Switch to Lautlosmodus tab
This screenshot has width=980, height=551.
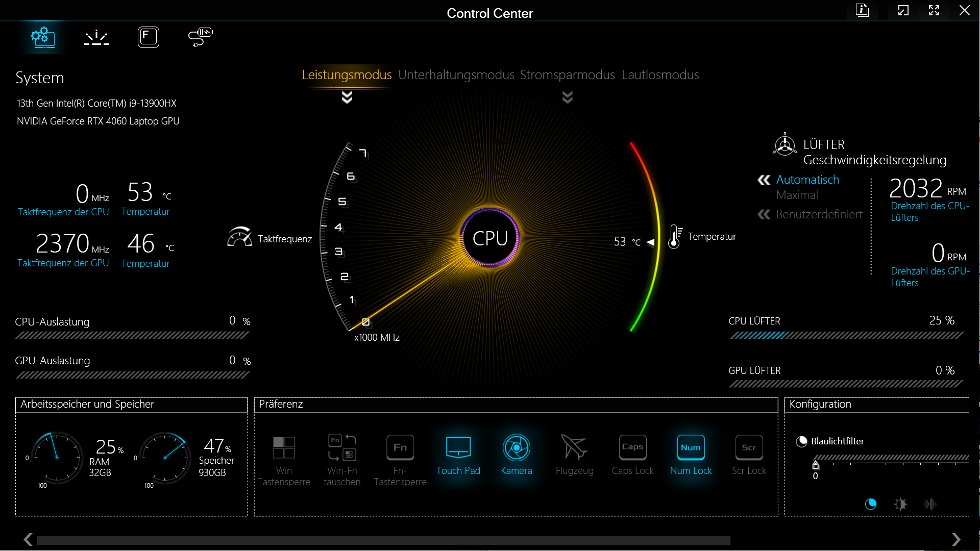(x=660, y=75)
